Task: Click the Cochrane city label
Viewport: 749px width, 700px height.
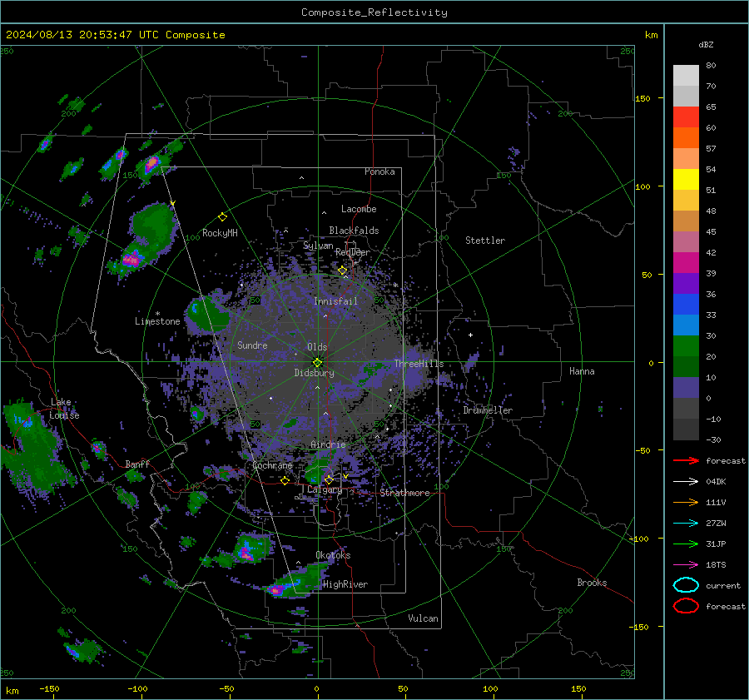Action: click(272, 465)
